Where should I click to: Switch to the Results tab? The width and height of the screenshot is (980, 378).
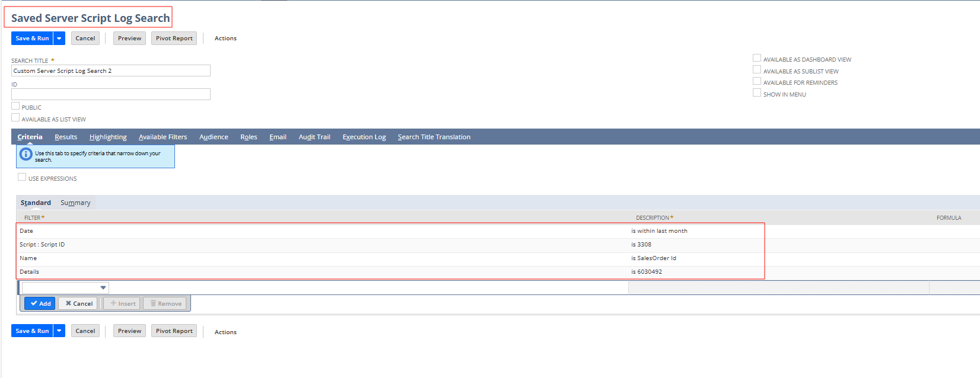[66, 137]
